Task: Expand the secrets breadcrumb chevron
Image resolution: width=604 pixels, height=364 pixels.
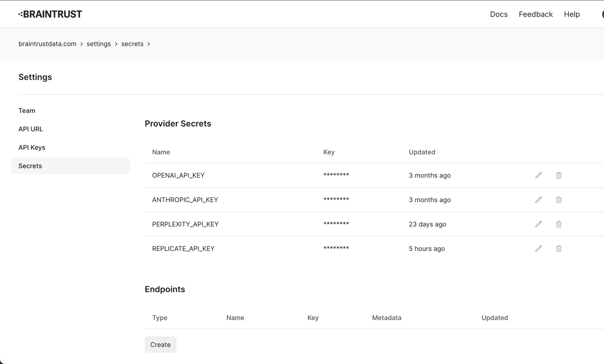Action: pyautogui.click(x=148, y=44)
